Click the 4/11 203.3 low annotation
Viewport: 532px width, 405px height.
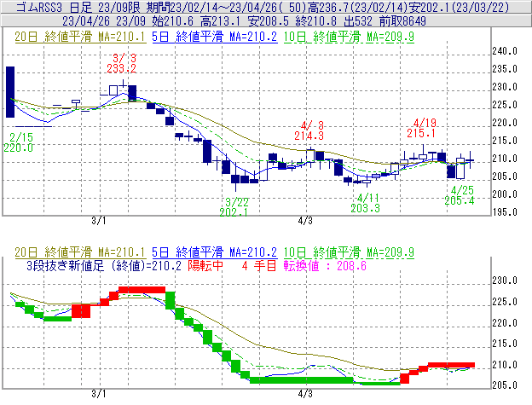point(366,203)
